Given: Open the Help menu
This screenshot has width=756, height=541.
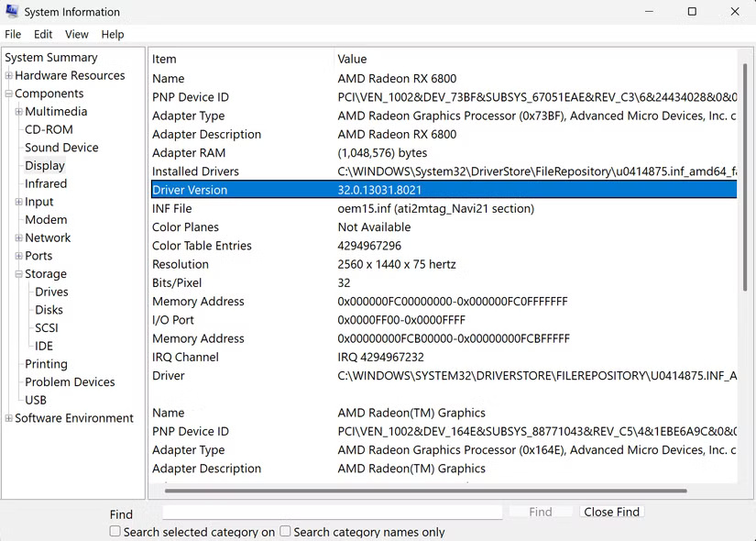Looking at the screenshot, I should [x=113, y=34].
